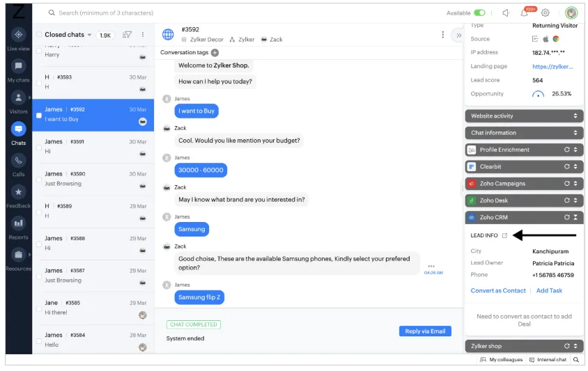Image resolution: width=588 pixels, height=371 pixels.
Task: Open James #3584 Hello chat
Action: click(93, 340)
